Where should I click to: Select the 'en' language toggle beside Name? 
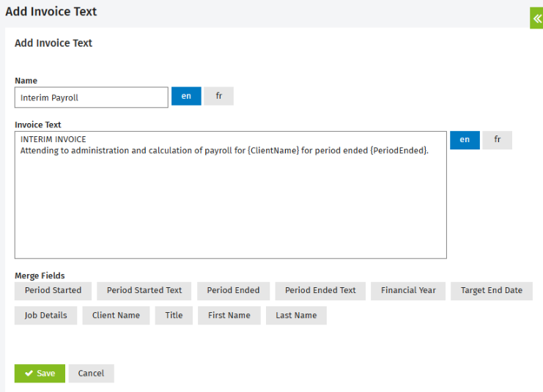[x=186, y=96]
